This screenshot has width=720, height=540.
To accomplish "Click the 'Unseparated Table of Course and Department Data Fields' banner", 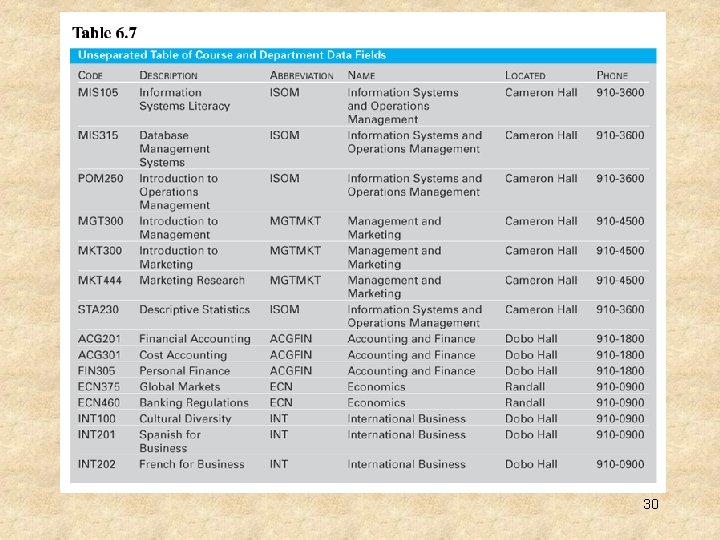I will [363, 55].
